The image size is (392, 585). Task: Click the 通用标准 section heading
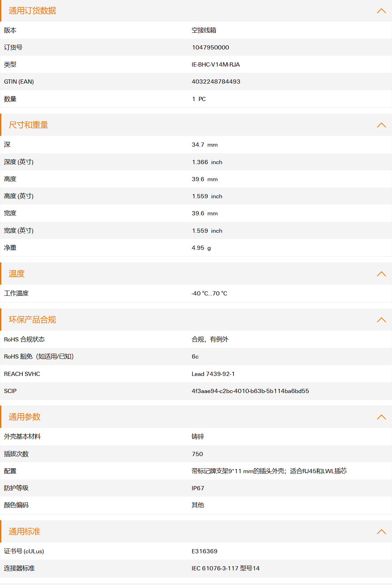tap(24, 532)
